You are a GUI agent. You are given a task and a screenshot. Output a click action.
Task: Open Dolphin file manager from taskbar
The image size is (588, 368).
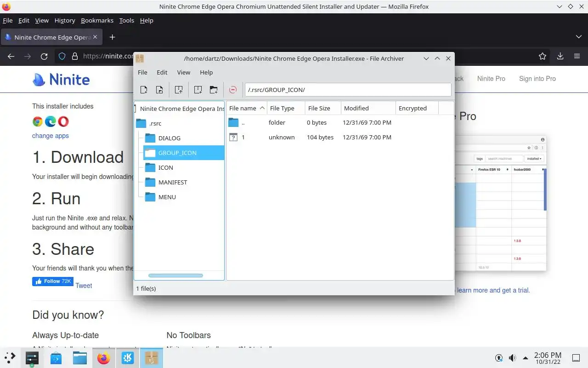(80, 357)
